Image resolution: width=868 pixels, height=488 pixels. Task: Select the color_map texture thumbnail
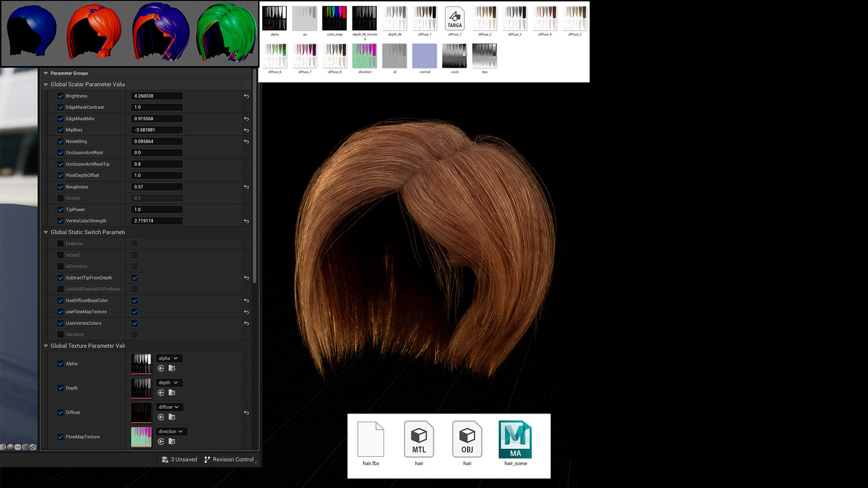[334, 19]
